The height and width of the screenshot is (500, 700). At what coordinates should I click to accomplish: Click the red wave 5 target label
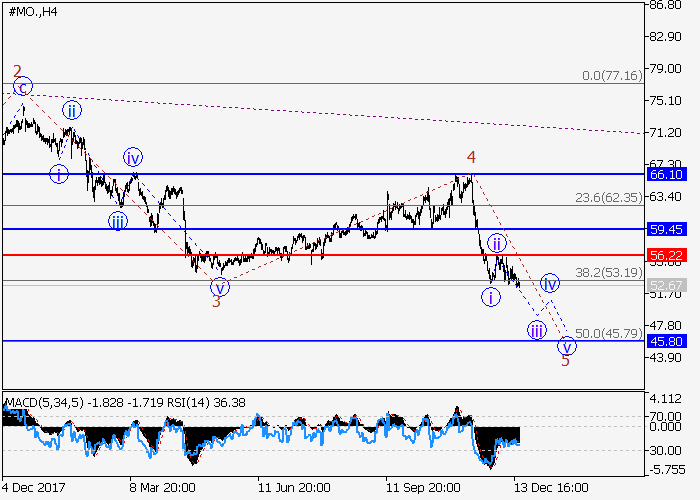(x=565, y=361)
